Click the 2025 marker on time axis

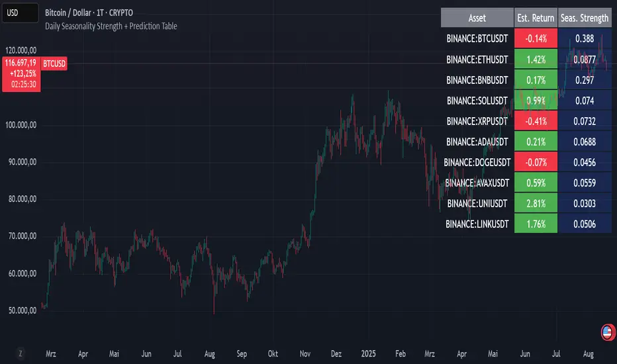click(368, 353)
